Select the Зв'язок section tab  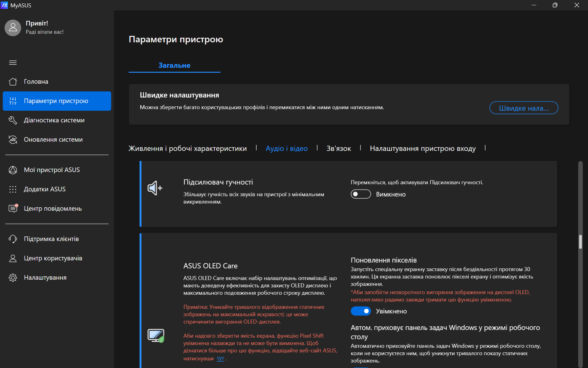(x=338, y=148)
